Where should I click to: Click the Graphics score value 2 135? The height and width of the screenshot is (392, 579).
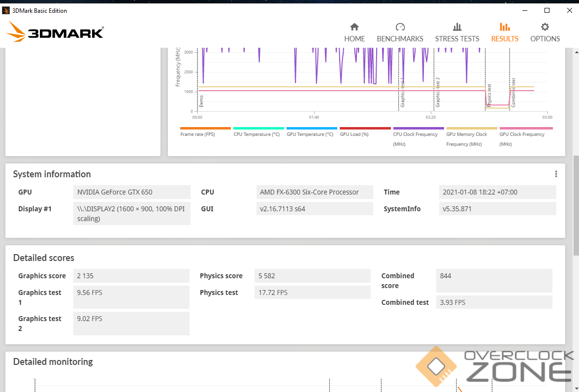[x=131, y=276]
